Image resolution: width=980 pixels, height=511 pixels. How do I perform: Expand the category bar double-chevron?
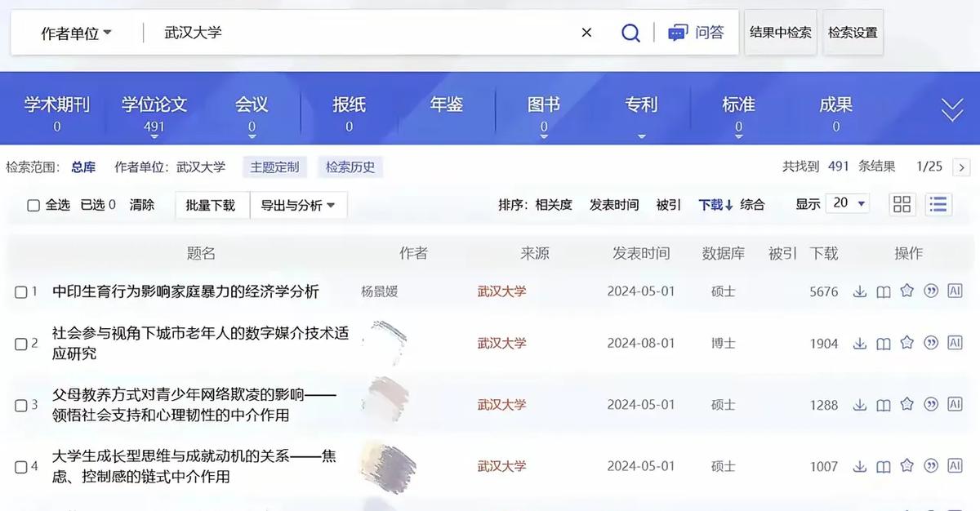(x=952, y=110)
